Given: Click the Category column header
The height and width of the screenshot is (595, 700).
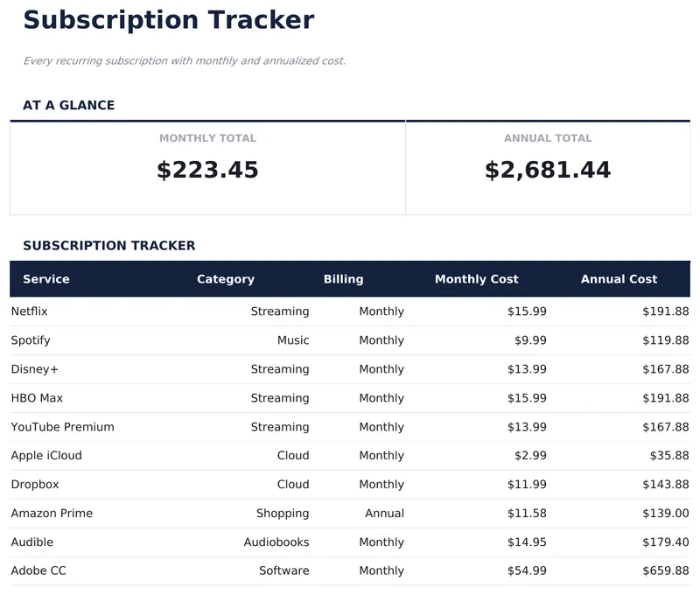Looking at the screenshot, I should [226, 279].
